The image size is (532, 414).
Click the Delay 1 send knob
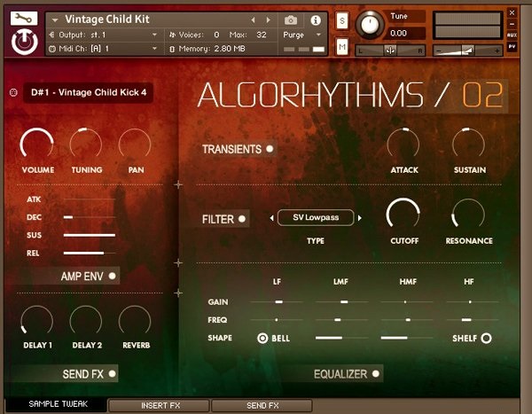(37, 321)
